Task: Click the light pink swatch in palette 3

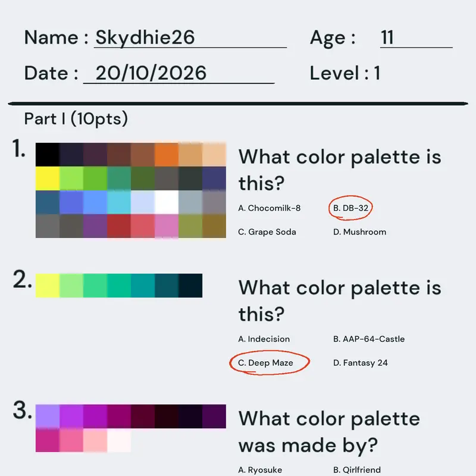Action: (x=95, y=440)
